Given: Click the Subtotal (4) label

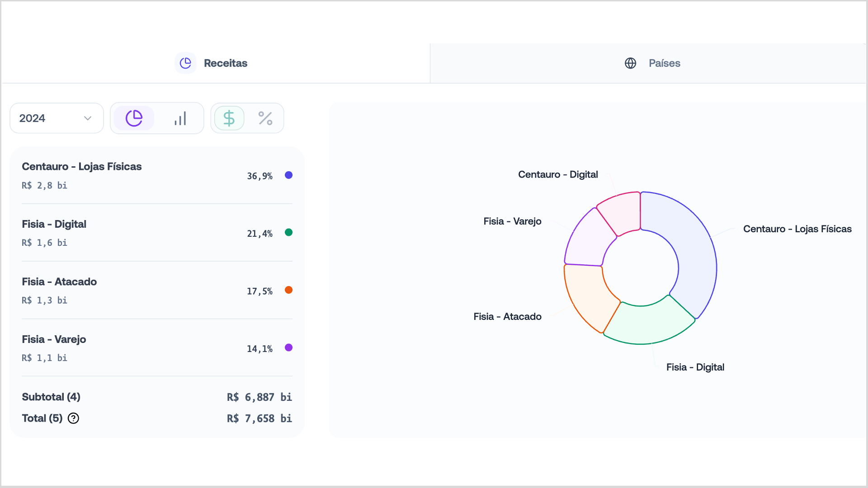Looking at the screenshot, I should click(51, 397).
